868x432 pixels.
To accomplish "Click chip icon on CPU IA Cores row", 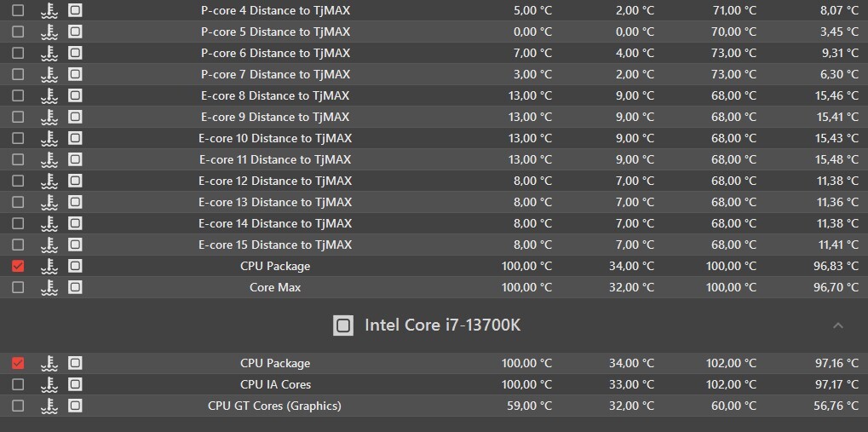I will [75, 384].
